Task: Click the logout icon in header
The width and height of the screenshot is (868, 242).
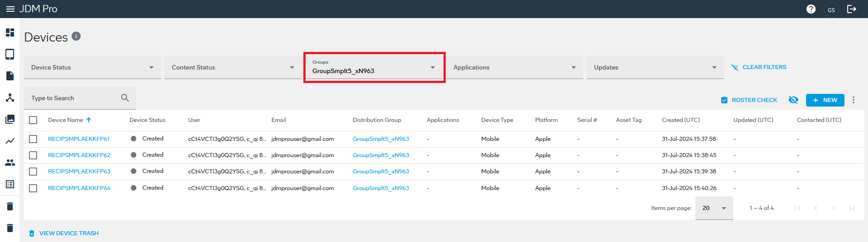Action: point(852,9)
